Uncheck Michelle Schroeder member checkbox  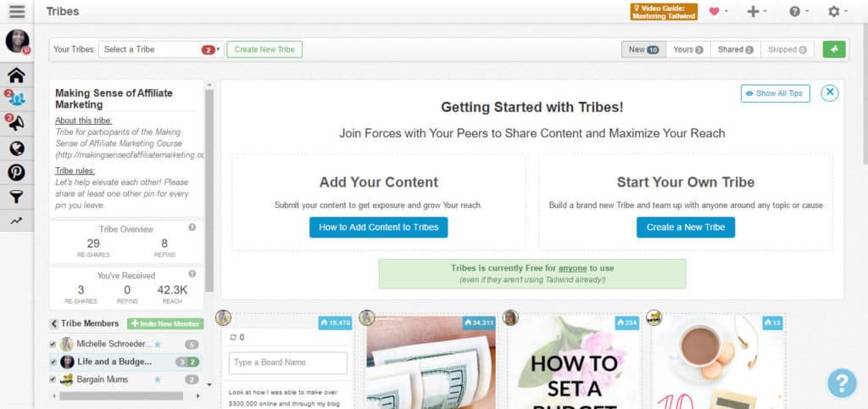[53, 345]
